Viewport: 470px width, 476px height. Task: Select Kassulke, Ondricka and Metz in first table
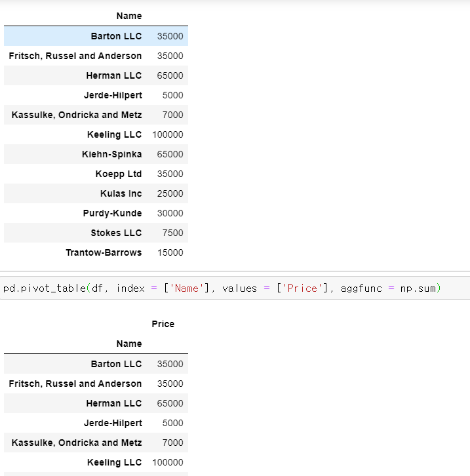(x=77, y=115)
